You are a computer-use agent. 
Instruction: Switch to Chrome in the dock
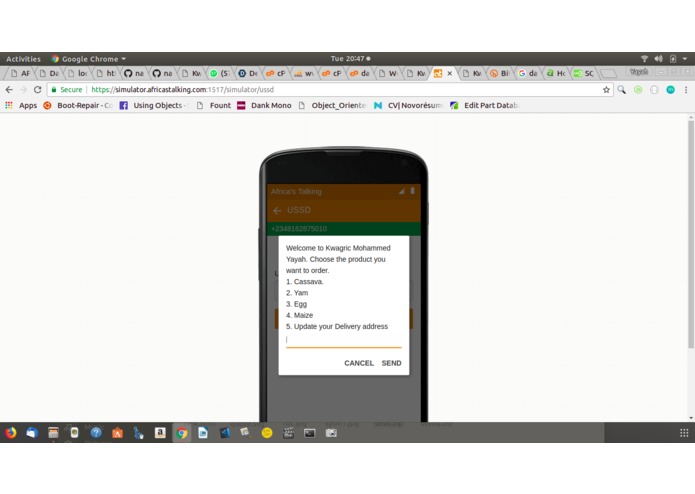pyautogui.click(x=181, y=433)
